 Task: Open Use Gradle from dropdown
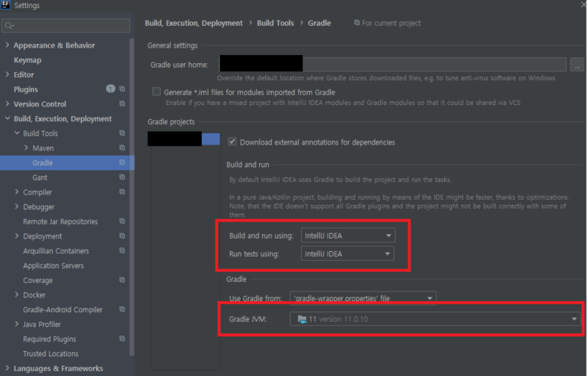(x=363, y=298)
